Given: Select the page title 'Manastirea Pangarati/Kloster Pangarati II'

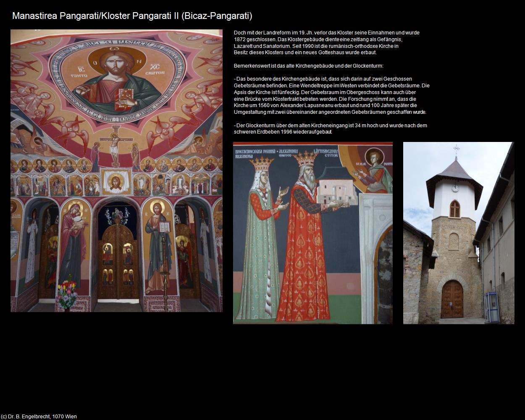Looking at the screenshot, I should pos(96,16).
